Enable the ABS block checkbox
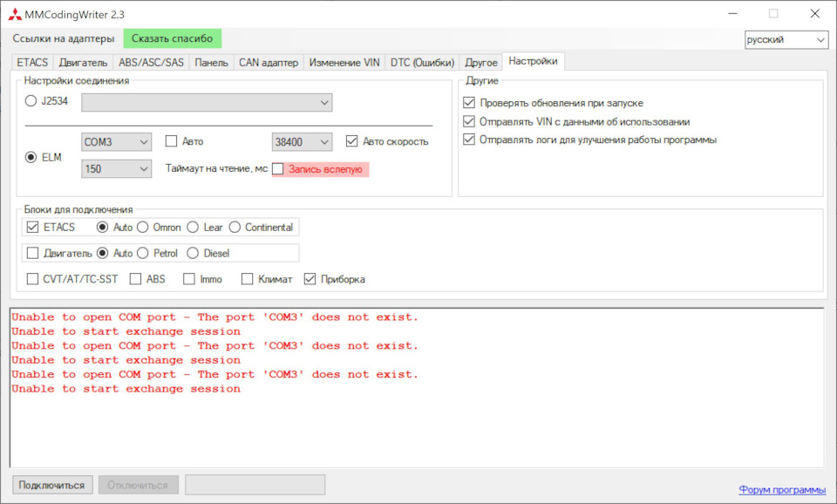The width and height of the screenshot is (837, 504). tap(136, 279)
